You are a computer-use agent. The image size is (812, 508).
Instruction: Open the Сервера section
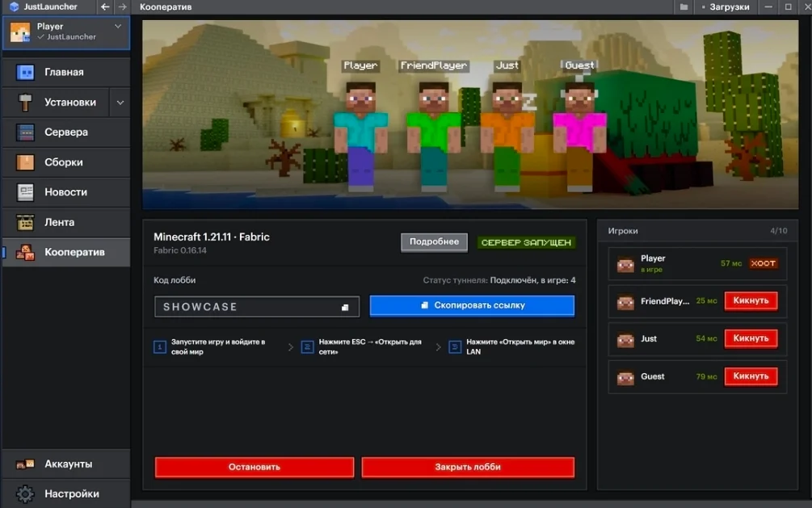pos(66,132)
